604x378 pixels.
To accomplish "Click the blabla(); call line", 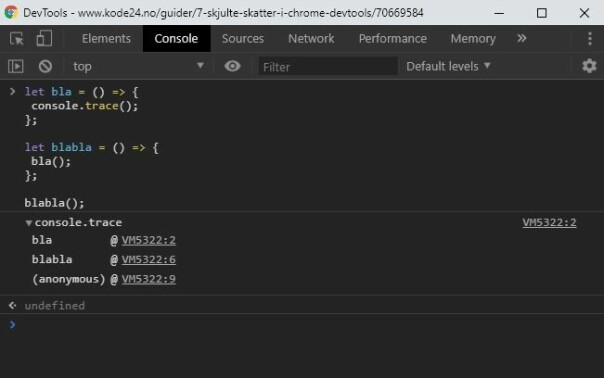I will [54, 203].
